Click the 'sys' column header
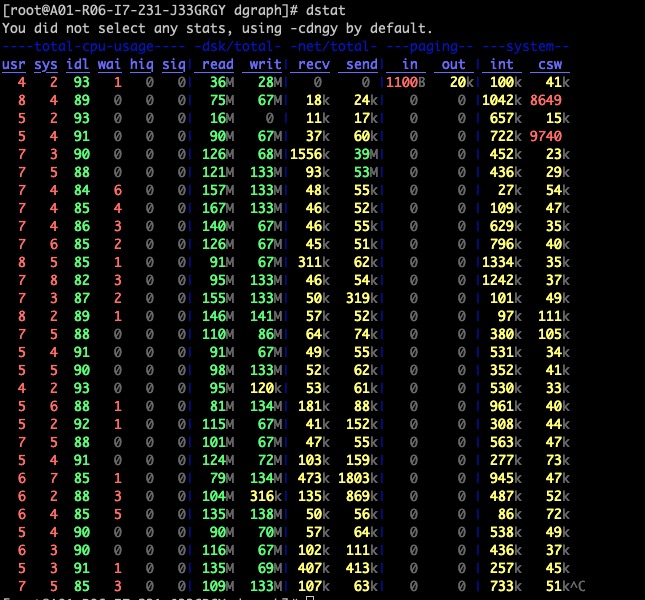 pyautogui.click(x=46, y=64)
